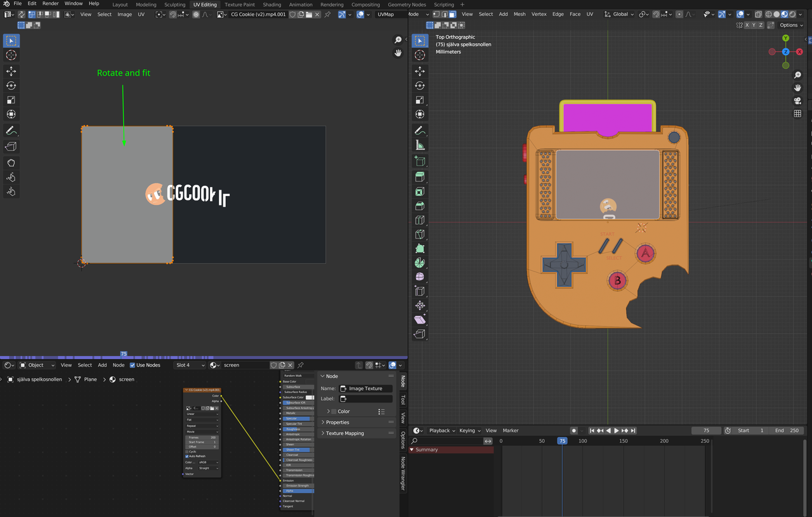The image size is (812, 517).
Task: Open the Slot 4 material slot dropdown
Action: pyautogui.click(x=190, y=365)
